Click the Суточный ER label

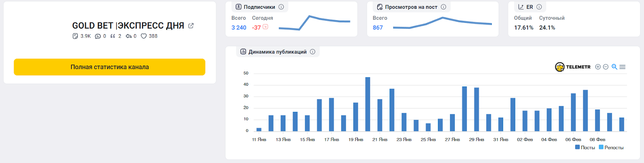pos(552,18)
